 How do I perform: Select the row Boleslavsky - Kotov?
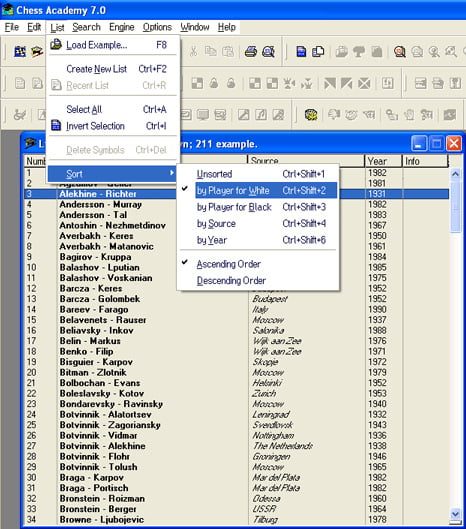coord(236,393)
